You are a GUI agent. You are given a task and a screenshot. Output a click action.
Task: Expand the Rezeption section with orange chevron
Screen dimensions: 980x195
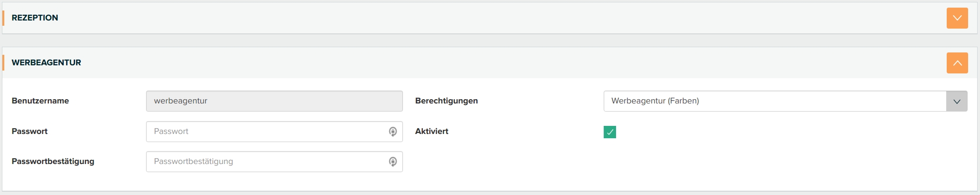957,18
